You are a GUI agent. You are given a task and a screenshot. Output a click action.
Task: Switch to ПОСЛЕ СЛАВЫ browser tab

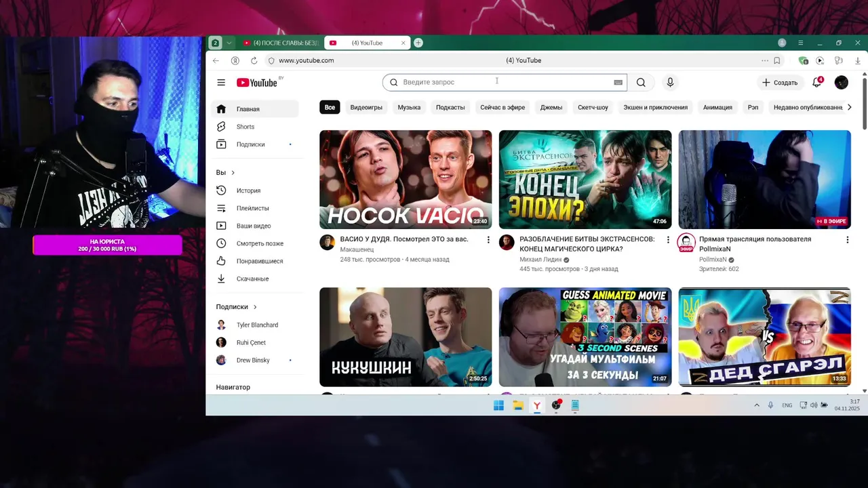(281, 43)
